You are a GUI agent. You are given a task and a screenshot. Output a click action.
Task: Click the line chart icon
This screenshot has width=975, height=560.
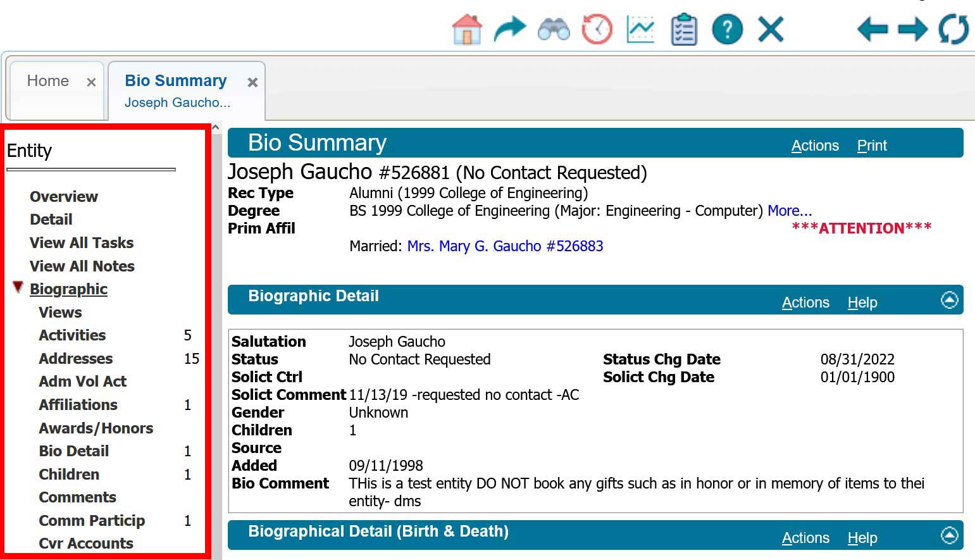point(640,29)
